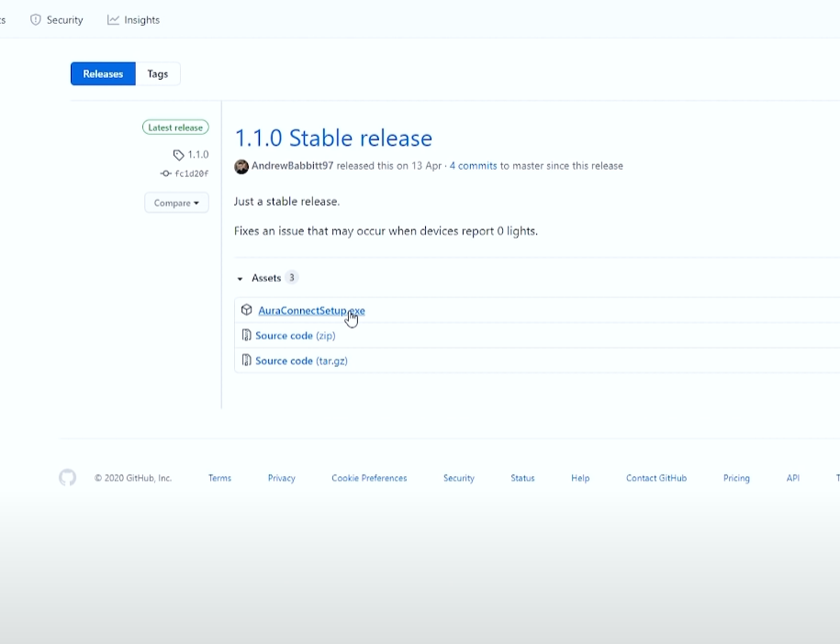Click the 'Just a stable release.' text
This screenshot has height=644, width=840.
pyautogui.click(x=286, y=201)
